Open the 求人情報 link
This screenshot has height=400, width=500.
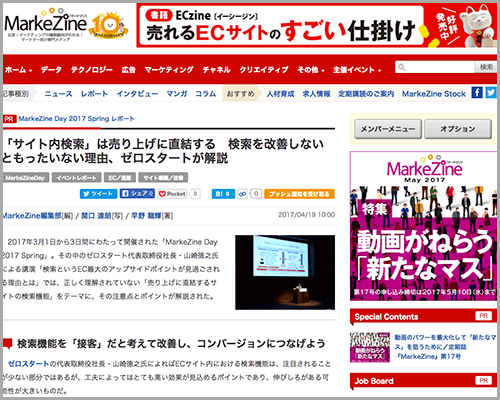316,94
